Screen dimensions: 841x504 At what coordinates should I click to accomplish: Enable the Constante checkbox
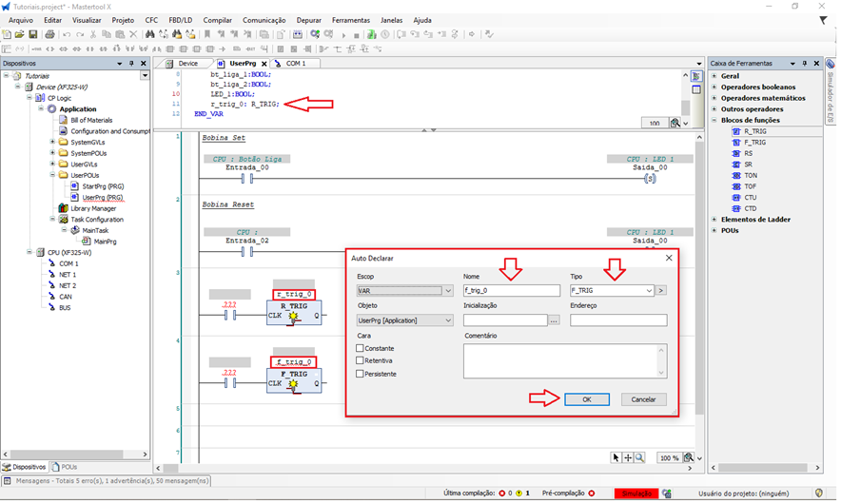360,348
